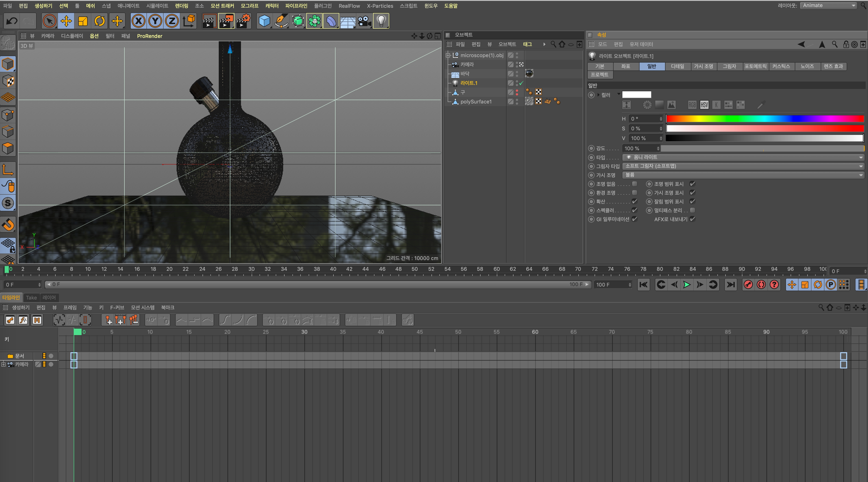Screen dimensions: 868x482
Task: Toggle the 조명 없음 checkbox
Action: tap(634, 184)
